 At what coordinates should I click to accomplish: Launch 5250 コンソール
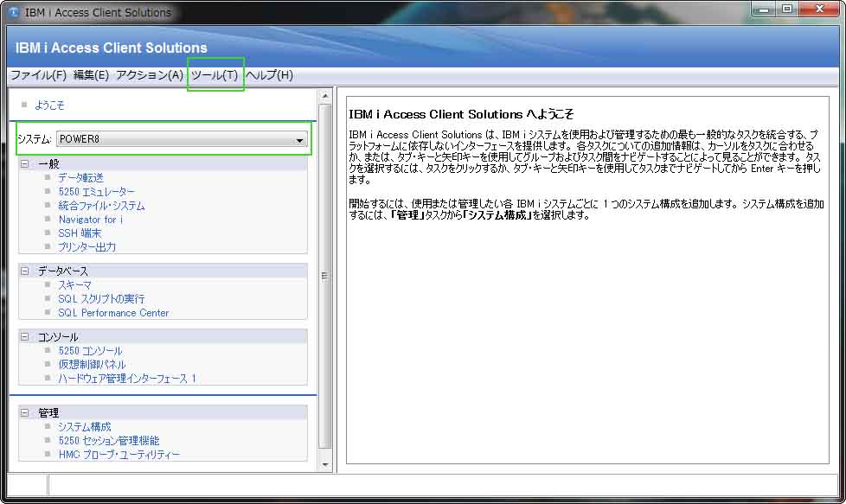click(91, 351)
